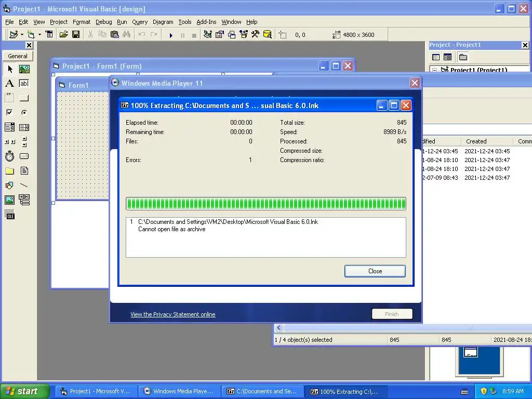Click the taskbar clock showing 8:59 AM

(513, 391)
